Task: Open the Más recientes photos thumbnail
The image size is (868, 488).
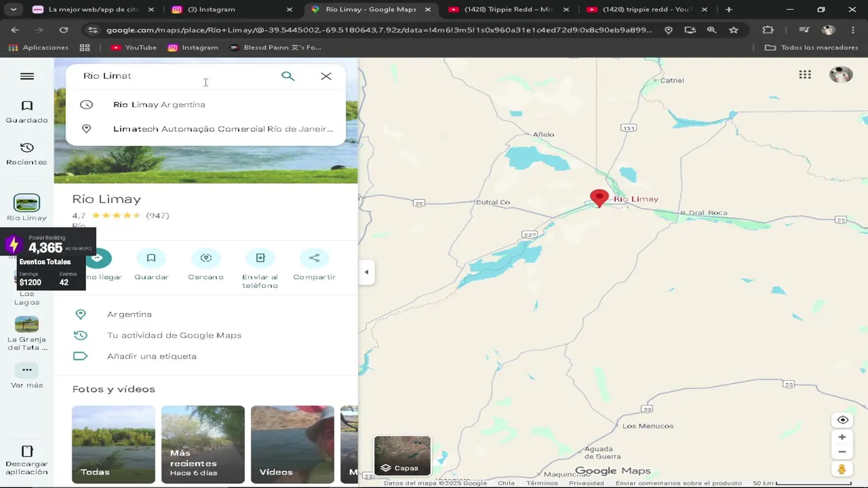Action: pos(203,445)
